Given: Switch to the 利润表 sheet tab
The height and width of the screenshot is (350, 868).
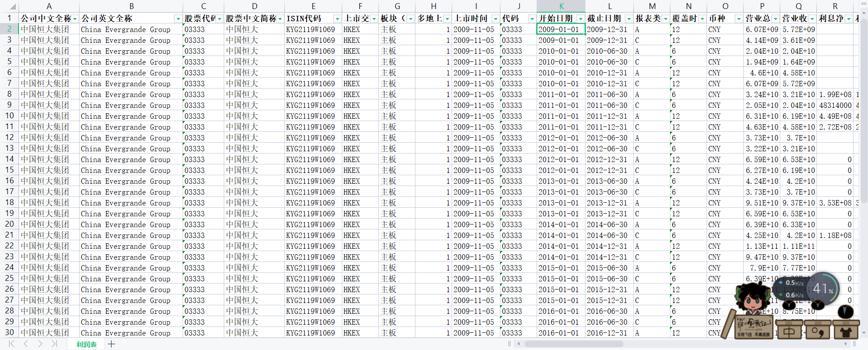Looking at the screenshot, I should 86,344.
